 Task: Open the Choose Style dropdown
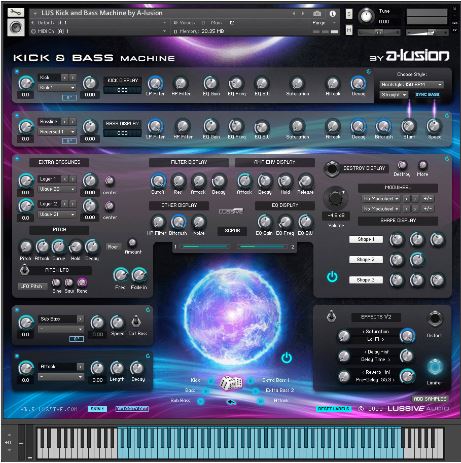click(x=411, y=85)
